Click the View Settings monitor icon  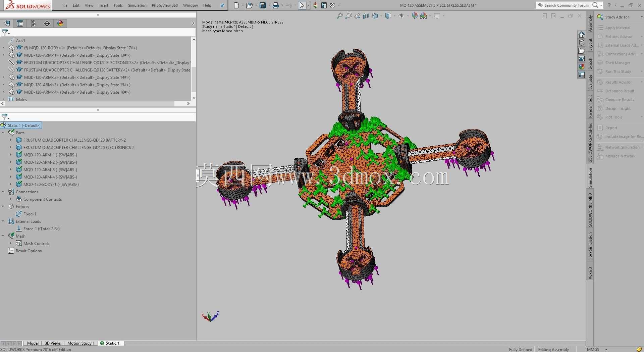437,16
